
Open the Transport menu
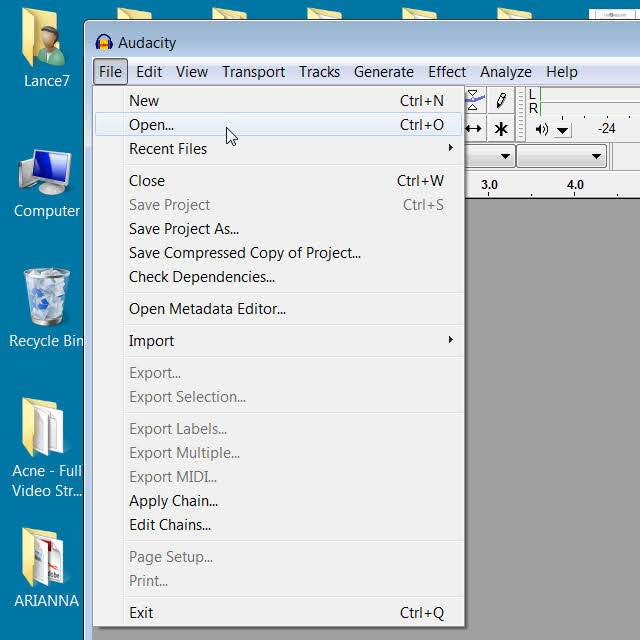pos(253,72)
